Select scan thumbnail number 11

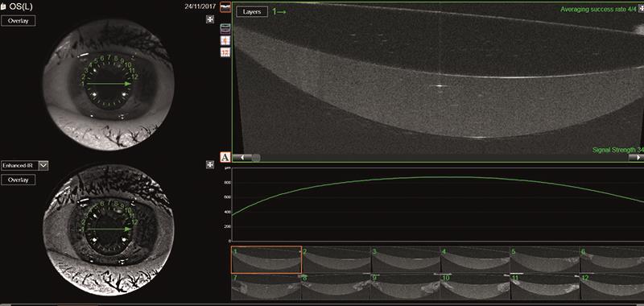click(545, 287)
